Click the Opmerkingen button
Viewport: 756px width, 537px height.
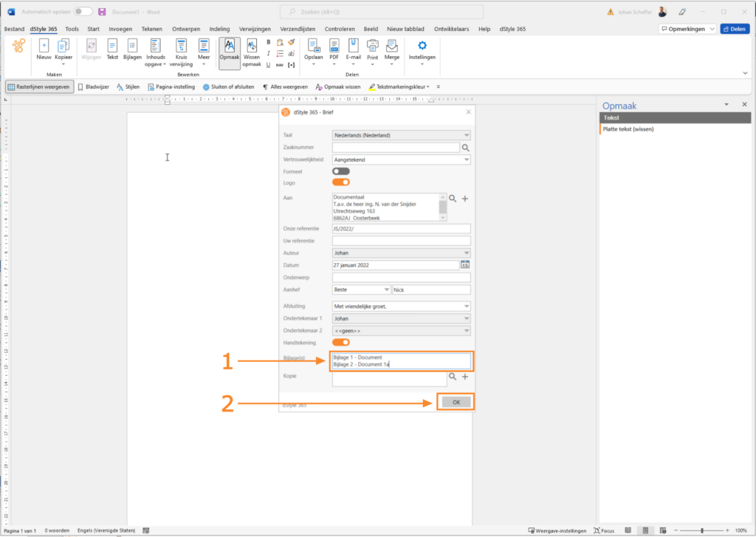coord(687,29)
